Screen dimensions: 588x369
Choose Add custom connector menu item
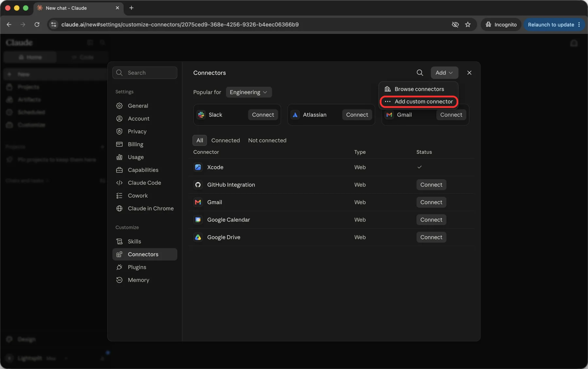tap(418, 102)
